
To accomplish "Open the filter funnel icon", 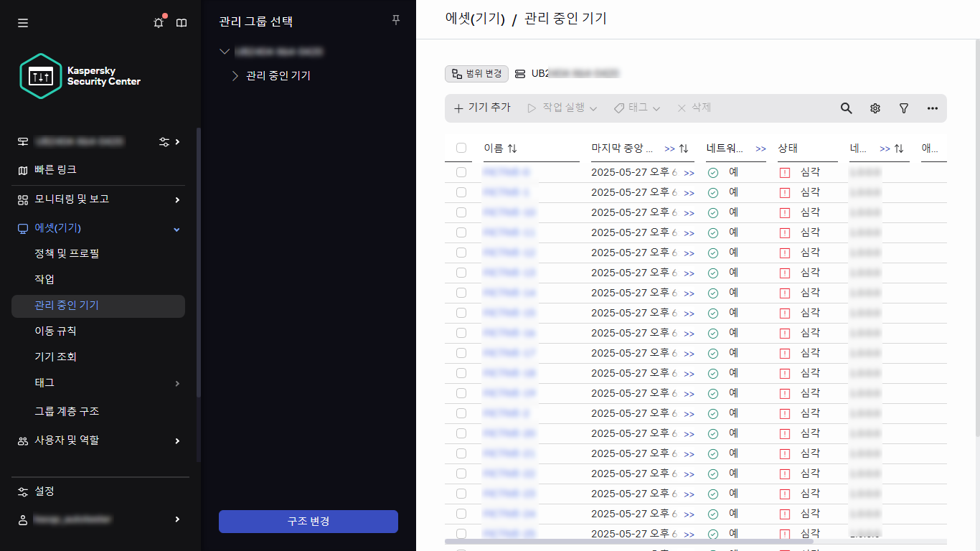I will pyautogui.click(x=903, y=108).
